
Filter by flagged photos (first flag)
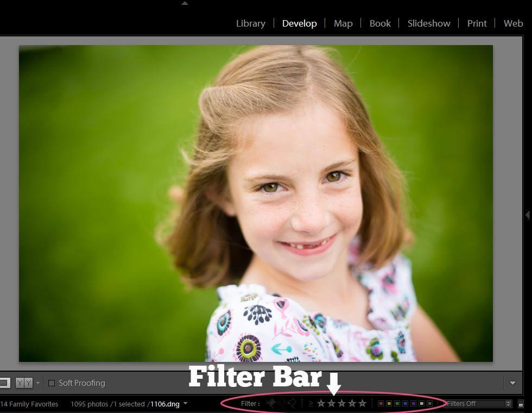tap(272, 403)
